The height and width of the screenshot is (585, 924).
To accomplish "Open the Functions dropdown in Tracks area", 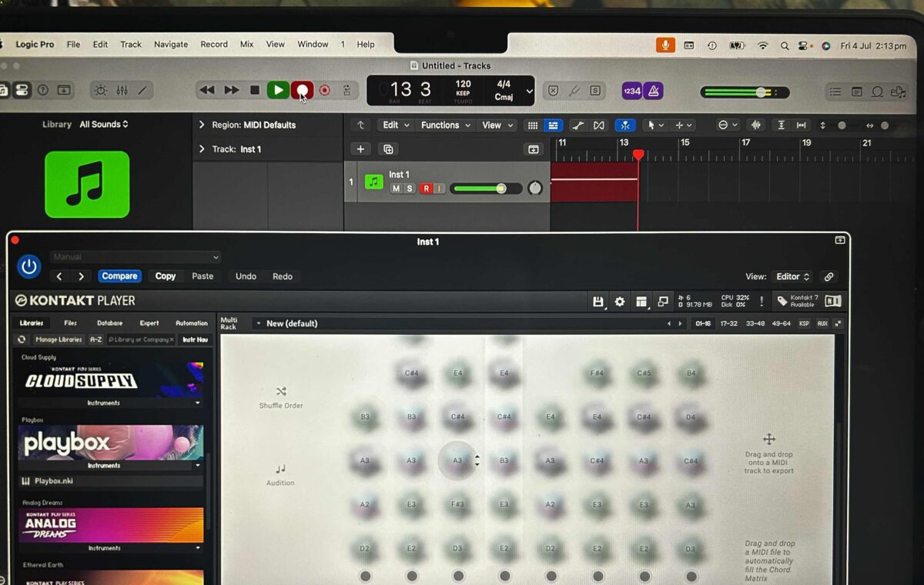I will click(444, 125).
